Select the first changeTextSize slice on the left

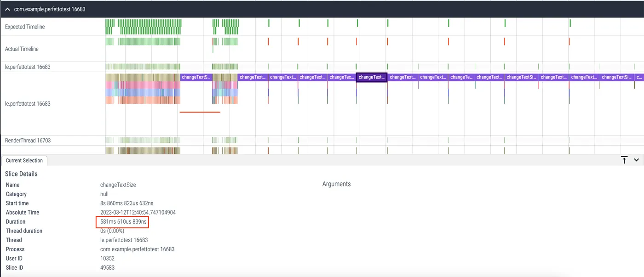tap(196, 77)
